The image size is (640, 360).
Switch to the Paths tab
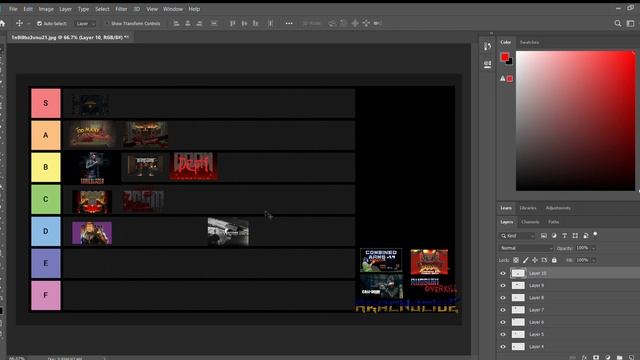553,222
